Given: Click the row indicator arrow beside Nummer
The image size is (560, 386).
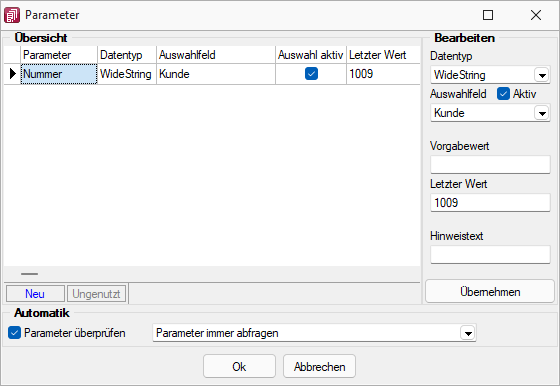Looking at the screenshot, I should click(13, 74).
